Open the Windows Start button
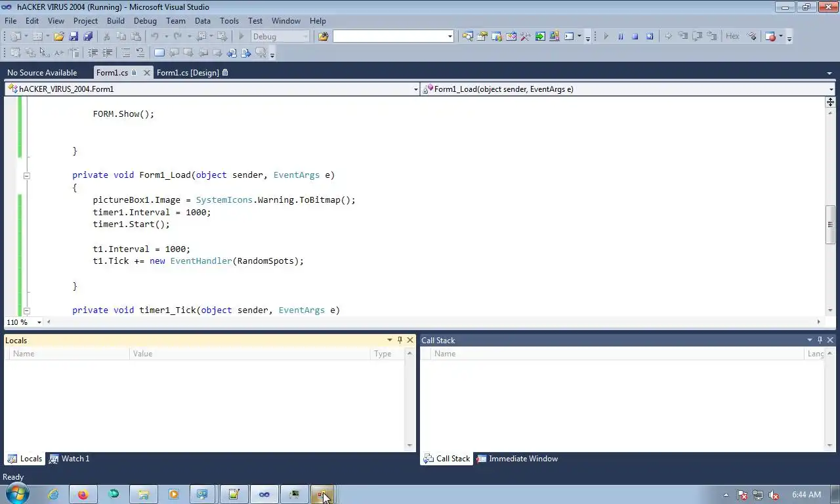Viewport: 840px width, 504px height. click(x=16, y=494)
